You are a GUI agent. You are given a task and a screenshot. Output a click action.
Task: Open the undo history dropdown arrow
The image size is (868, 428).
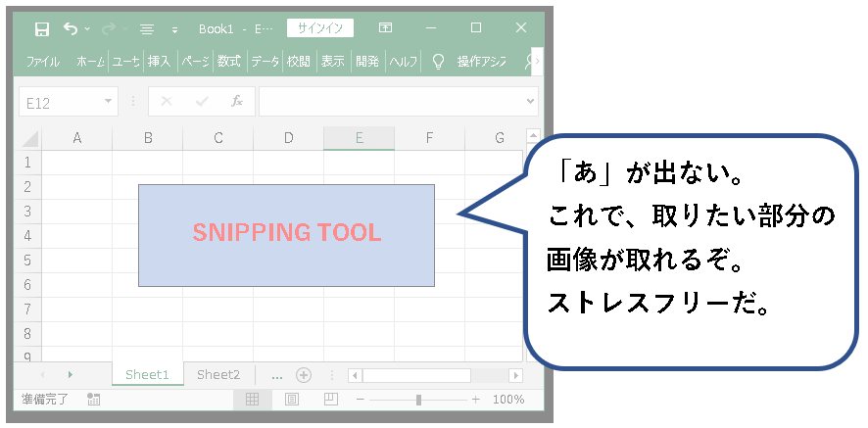(x=87, y=28)
